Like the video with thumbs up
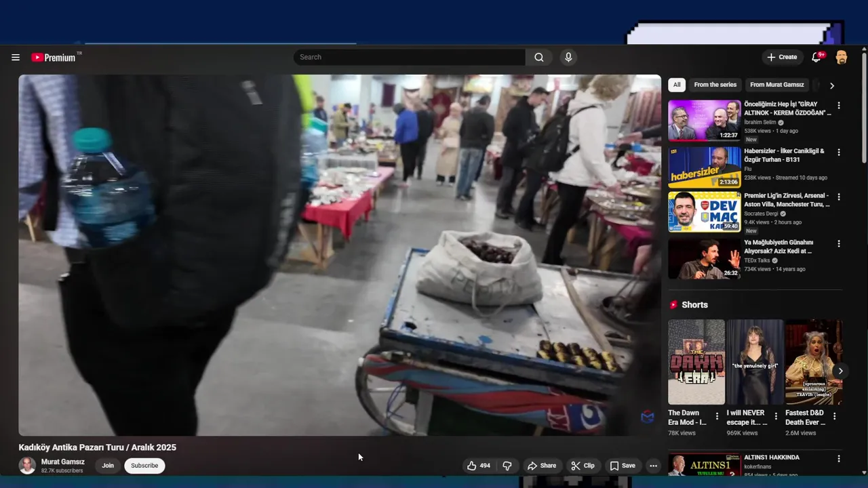 (479, 466)
